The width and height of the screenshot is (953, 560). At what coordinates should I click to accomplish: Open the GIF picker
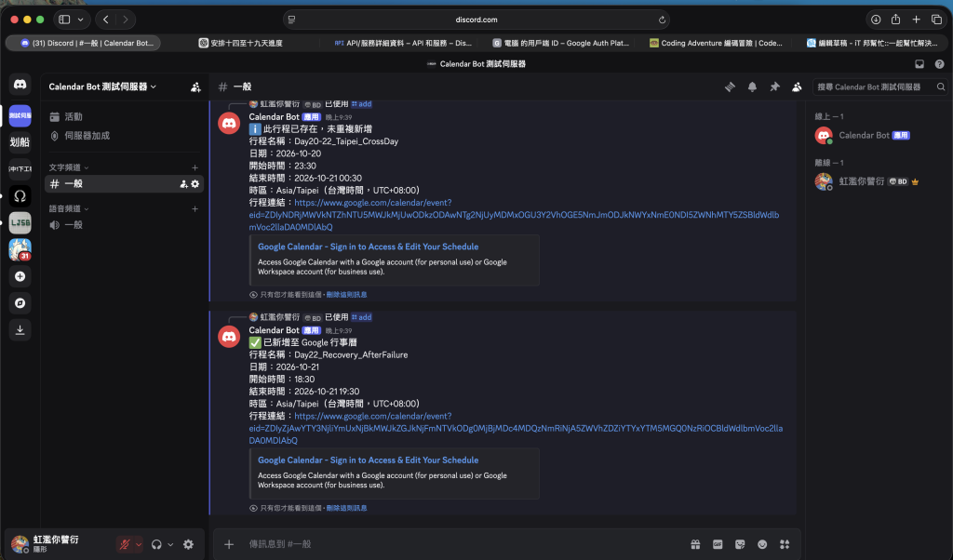pos(718,544)
